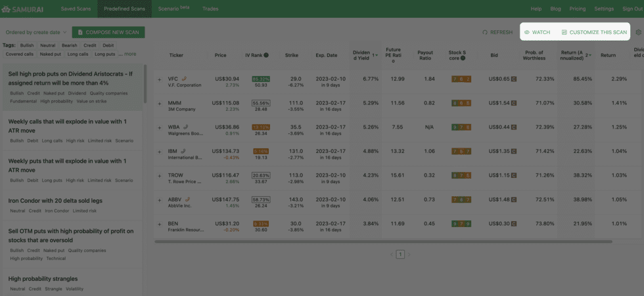Open the Trades tab
Image resolution: width=644 pixels, height=296 pixels.
coord(210,9)
